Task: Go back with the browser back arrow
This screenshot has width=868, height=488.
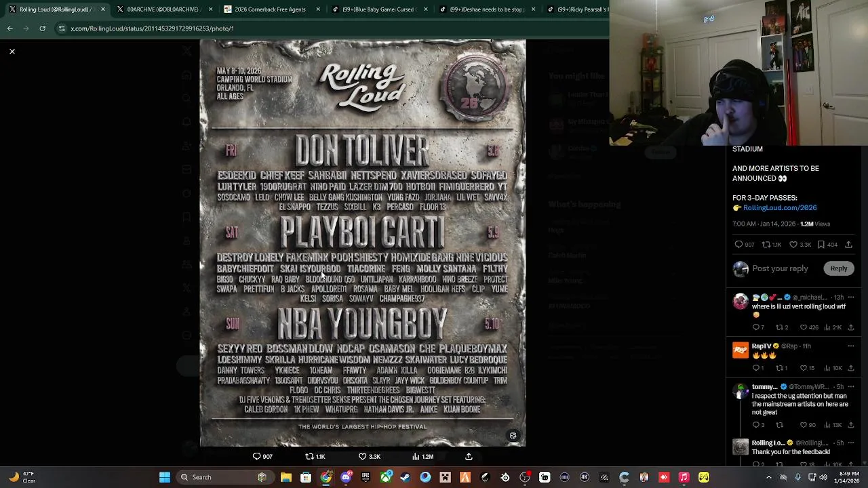Action: [x=10, y=28]
